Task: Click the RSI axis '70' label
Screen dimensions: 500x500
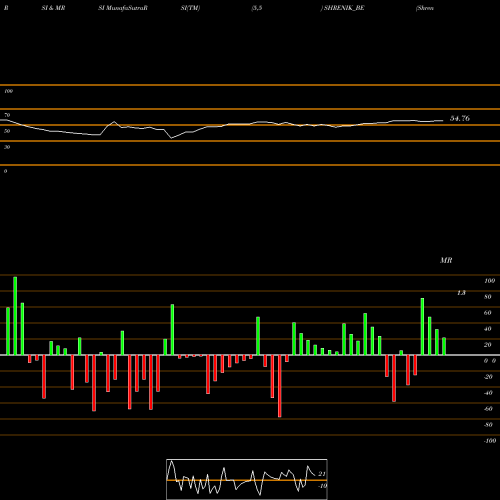Action: (7, 115)
